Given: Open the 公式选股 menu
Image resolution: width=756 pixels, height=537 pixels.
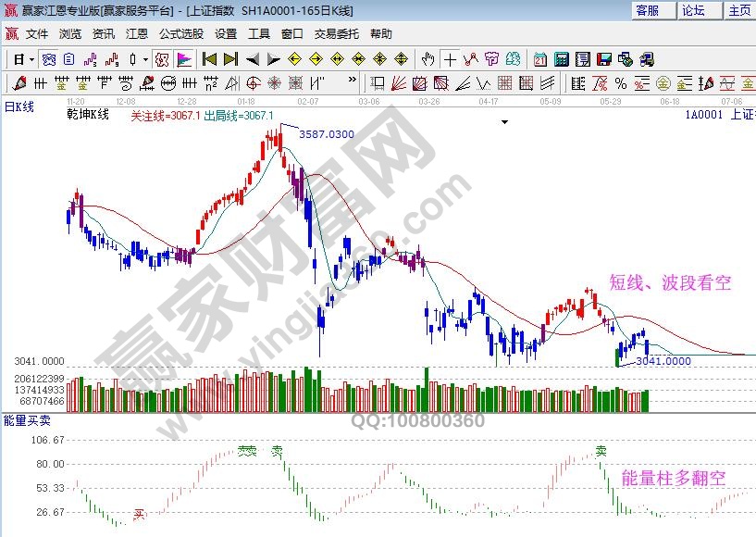Looking at the screenshot, I should pos(180,34).
